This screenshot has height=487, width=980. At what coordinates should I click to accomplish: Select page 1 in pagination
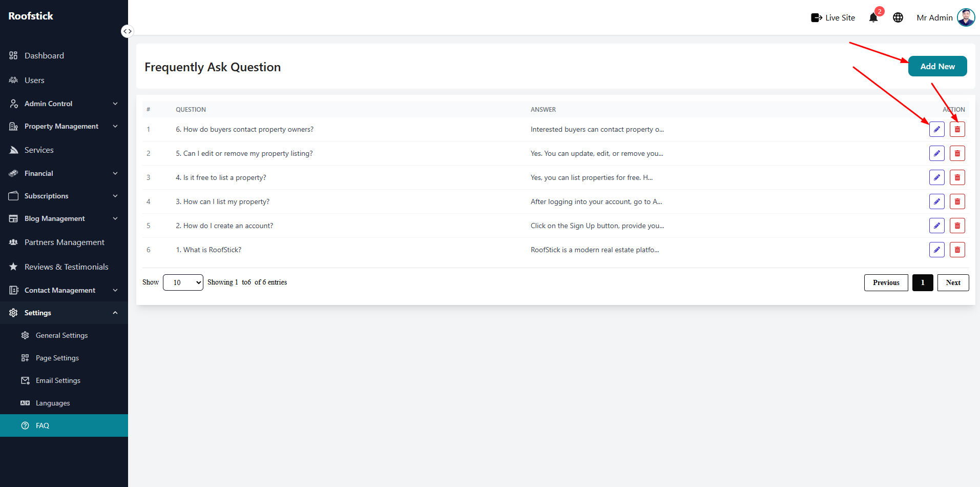(923, 282)
